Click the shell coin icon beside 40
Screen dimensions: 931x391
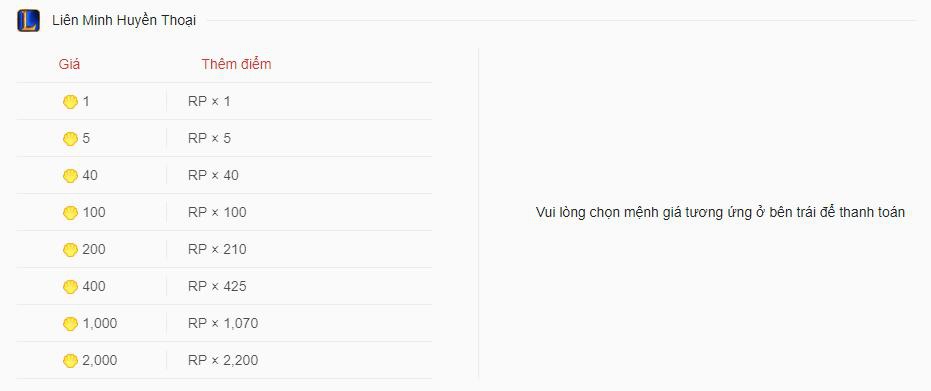tap(70, 176)
